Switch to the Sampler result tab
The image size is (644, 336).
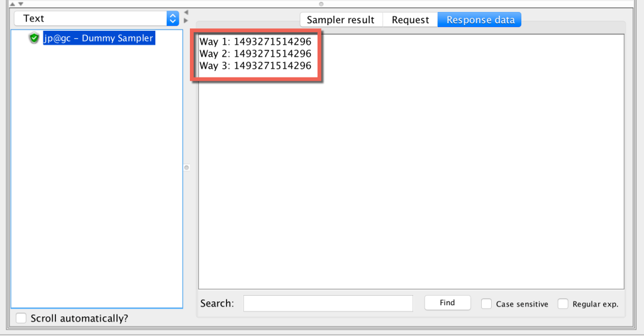tap(341, 20)
